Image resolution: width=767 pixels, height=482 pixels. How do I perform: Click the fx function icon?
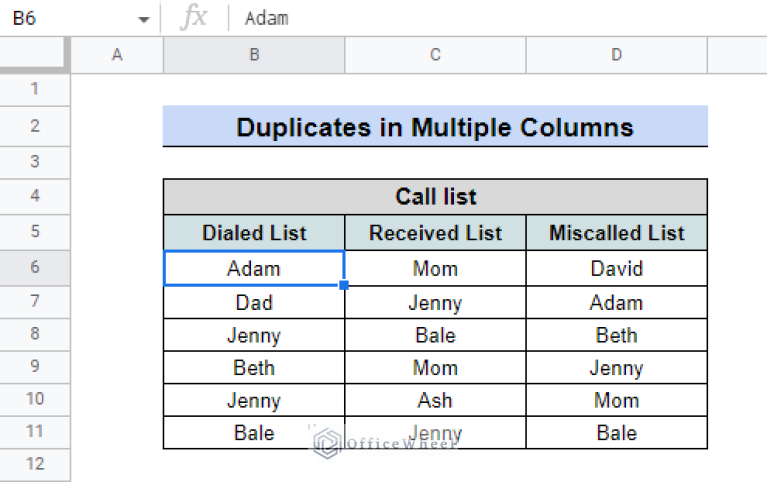point(194,18)
